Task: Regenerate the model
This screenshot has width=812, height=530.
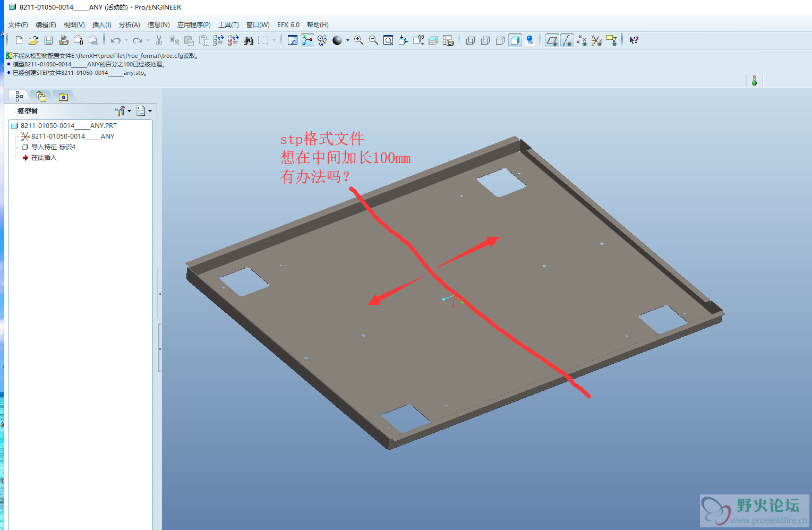Action: click(218, 40)
